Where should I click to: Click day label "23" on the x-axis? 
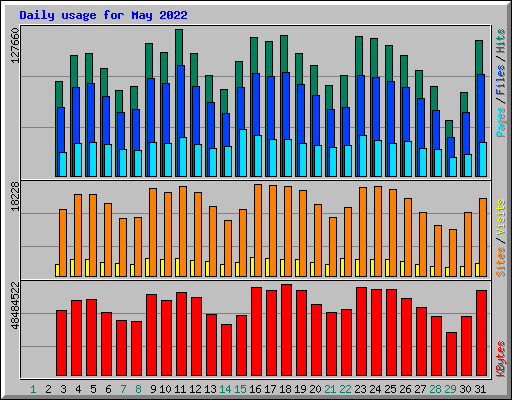[360, 389]
